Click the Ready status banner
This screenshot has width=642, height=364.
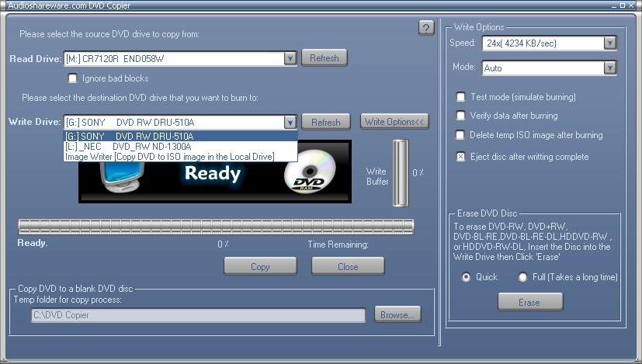(214, 172)
